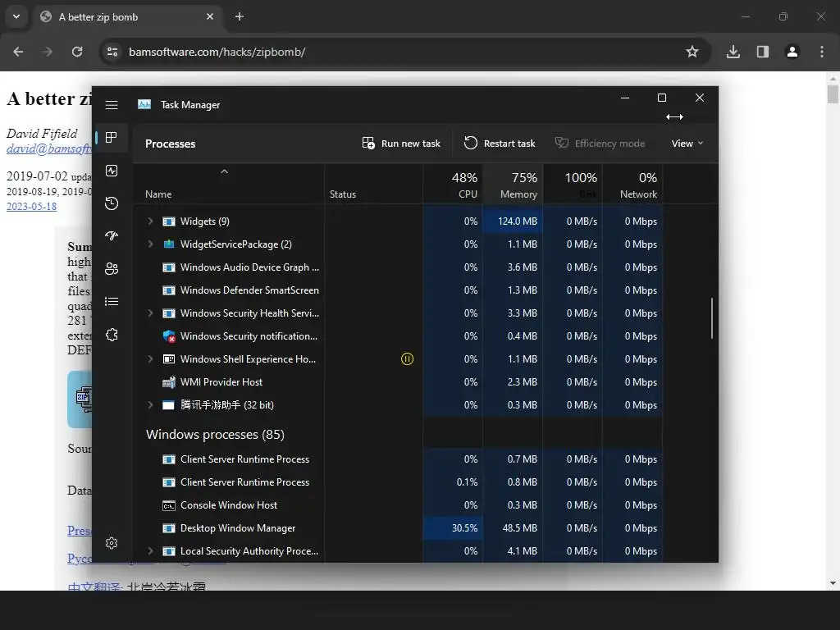Sort by Status column header
The width and height of the screenshot is (840, 630).
[373, 185]
